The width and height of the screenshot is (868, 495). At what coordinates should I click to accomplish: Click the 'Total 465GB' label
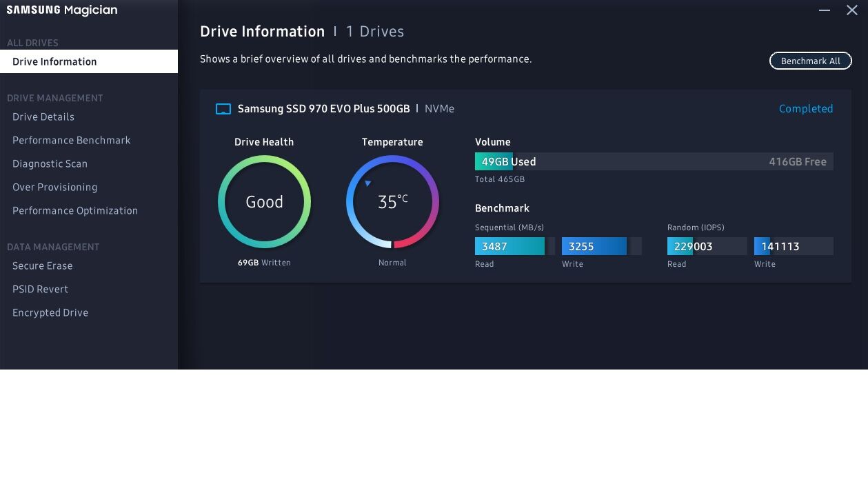point(500,179)
